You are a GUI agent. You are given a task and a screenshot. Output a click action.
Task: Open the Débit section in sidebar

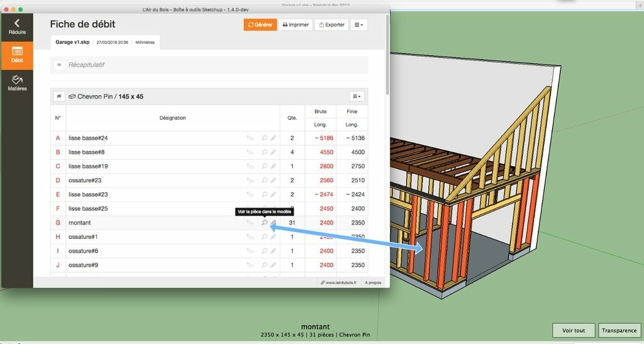point(17,55)
